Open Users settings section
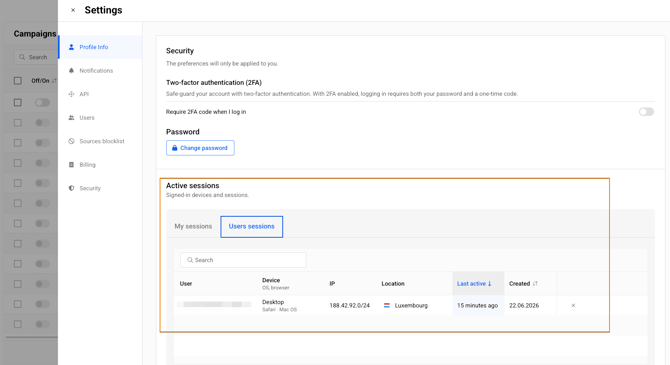This screenshot has height=365, width=670. (100, 118)
